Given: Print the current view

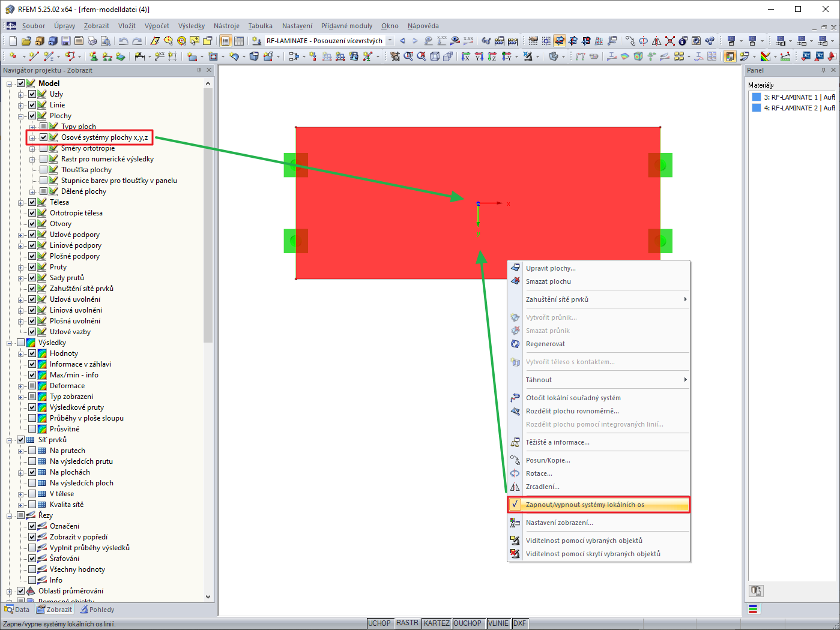Looking at the screenshot, I should click(92, 41).
